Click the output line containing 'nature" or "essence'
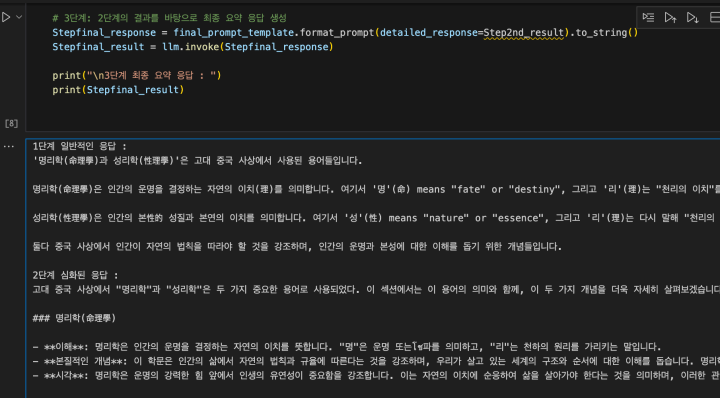Image resolution: width=720 pixels, height=398 pixels. [376, 218]
